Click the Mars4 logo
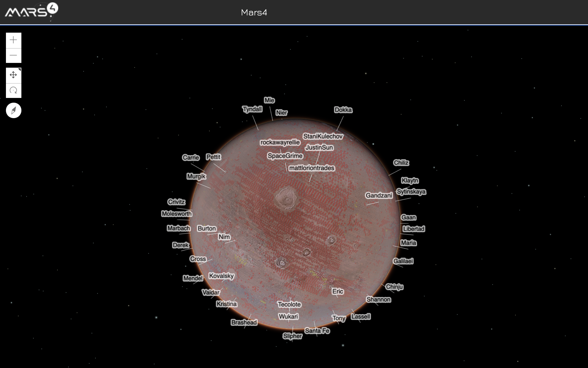Screen dimensions: 588x368 tap(31, 11)
